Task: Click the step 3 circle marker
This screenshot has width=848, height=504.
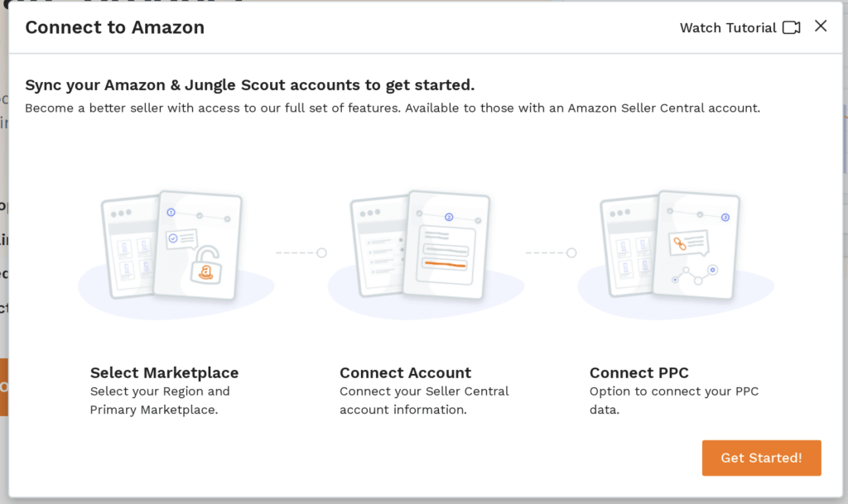Action: tap(725, 217)
